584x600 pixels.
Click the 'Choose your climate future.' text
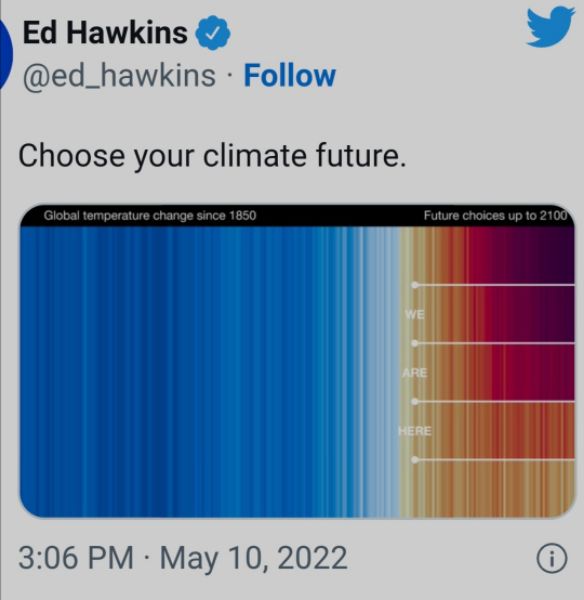click(x=212, y=157)
